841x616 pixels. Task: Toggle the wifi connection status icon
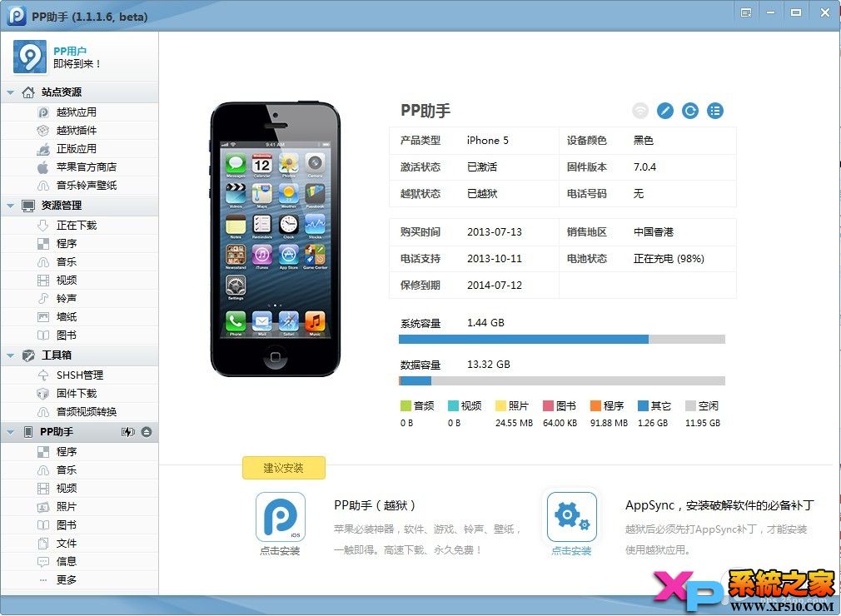(639, 110)
